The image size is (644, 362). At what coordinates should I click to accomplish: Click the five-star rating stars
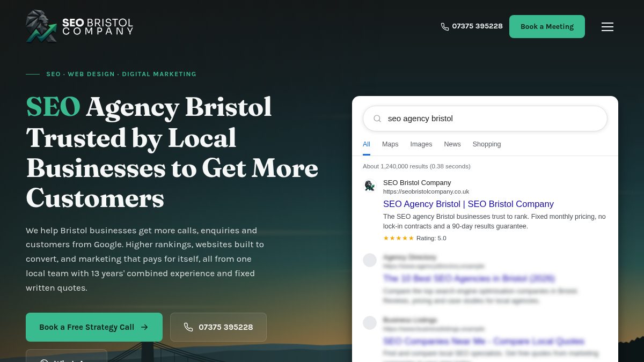coord(399,238)
